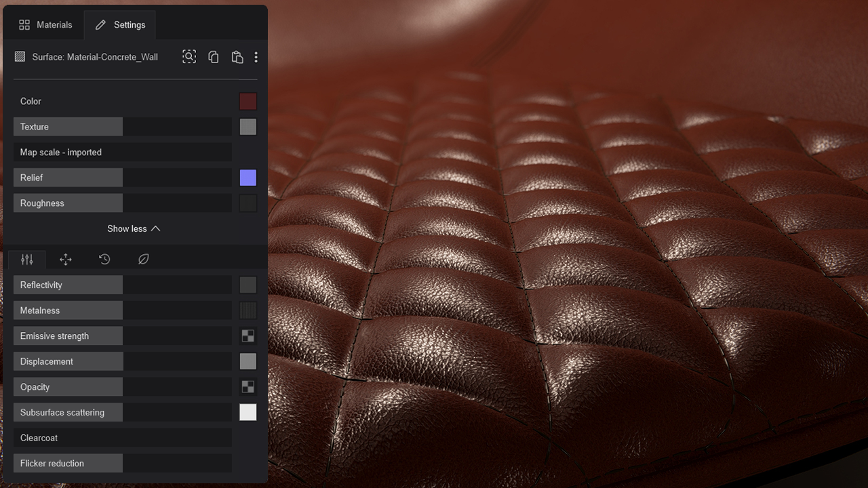Screen dimensions: 868x488
Task: Switch to the Materials tab
Action: (x=45, y=24)
